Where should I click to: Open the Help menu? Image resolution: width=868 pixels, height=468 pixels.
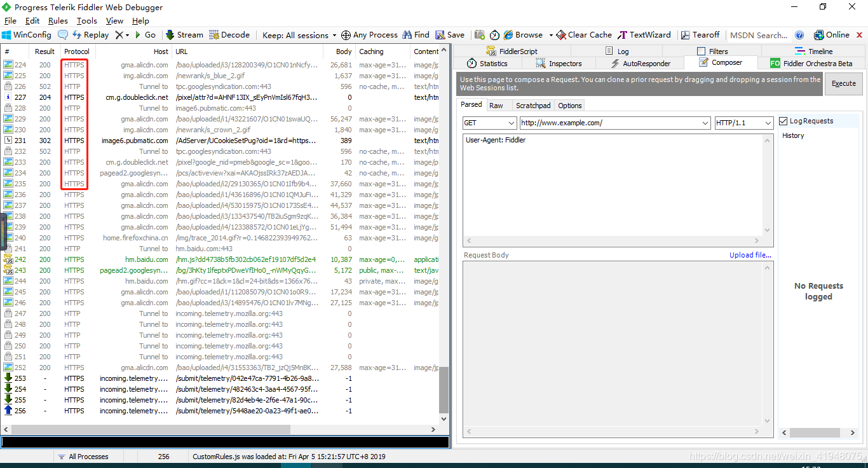point(140,21)
